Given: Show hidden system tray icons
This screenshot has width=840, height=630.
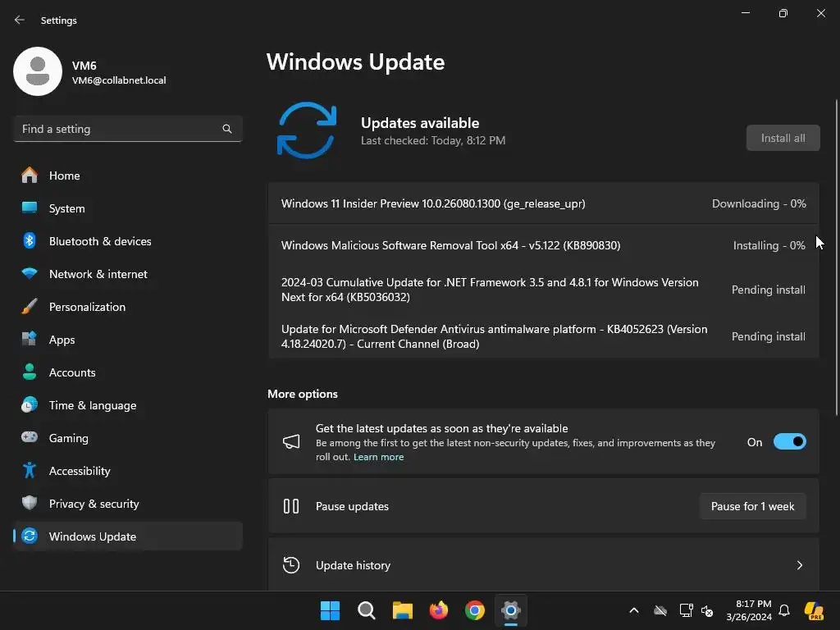Looking at the screenshot, I should click(634, 610).
